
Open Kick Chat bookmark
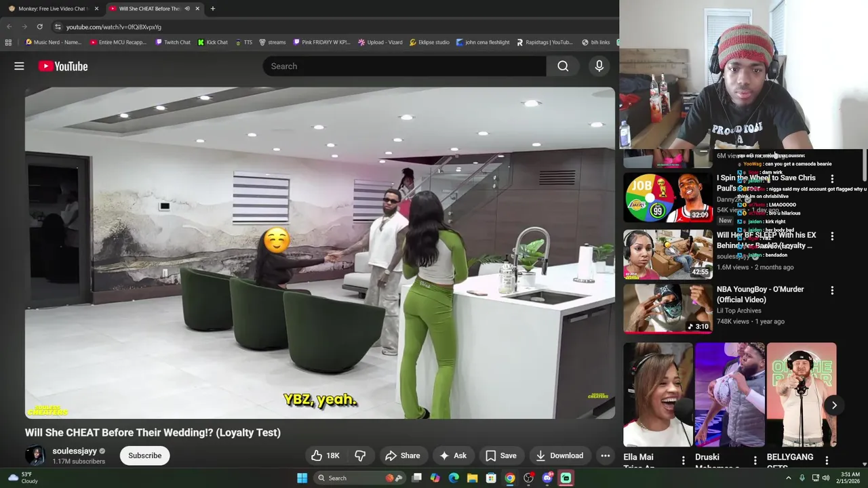click(x=213, y=42)
